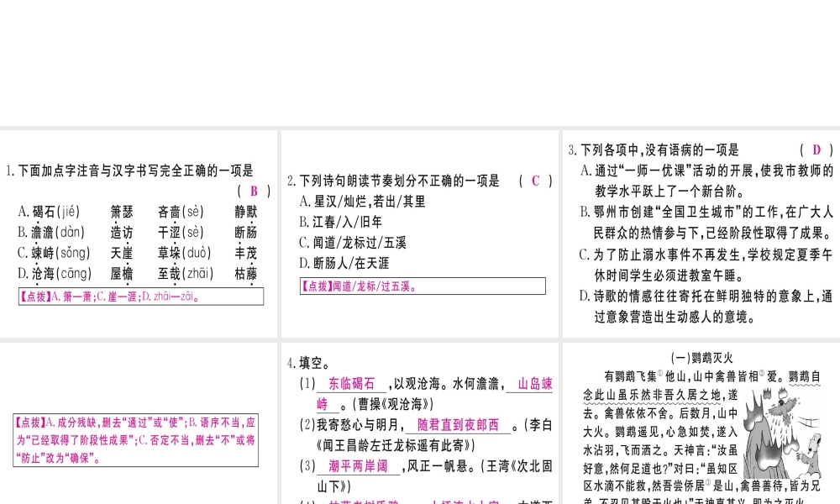Open the slide titled 4.填空
The height and width of the screenshot is (504, 840).
tap(419, 423)
